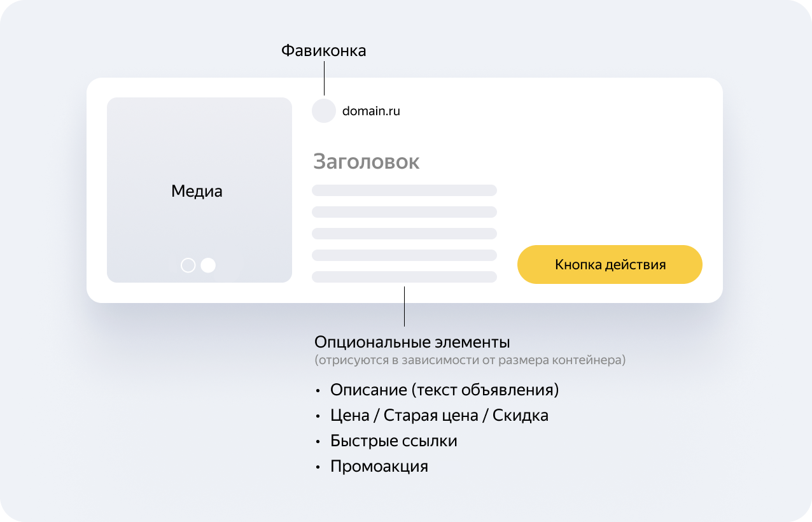Viewport: 812px width, 522px height.
Task: Click the round favicon placeholder circle
Action: pyautogui.click(x=323, y=111)
